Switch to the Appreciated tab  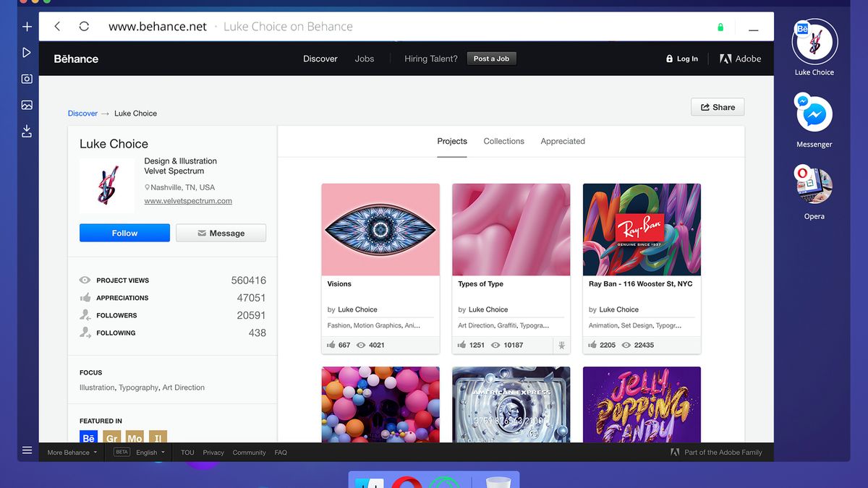[x=563, y=141]
